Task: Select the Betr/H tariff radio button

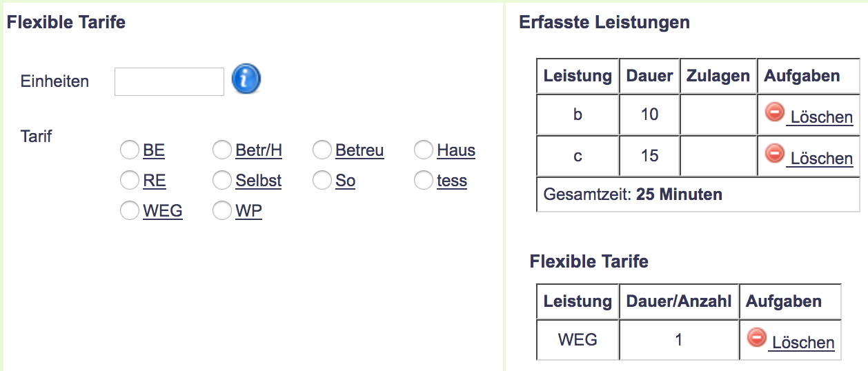Action: [222, 150]
